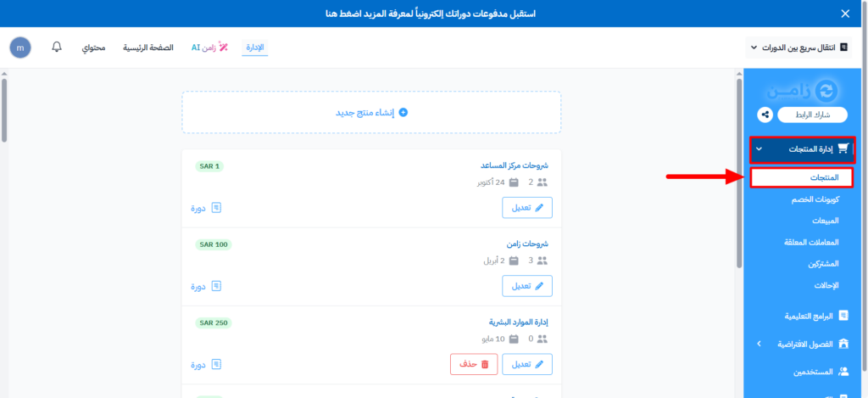The image size is (868, 398).
Task: Click the share icon beside شارك الرابط
Action: 765,114
